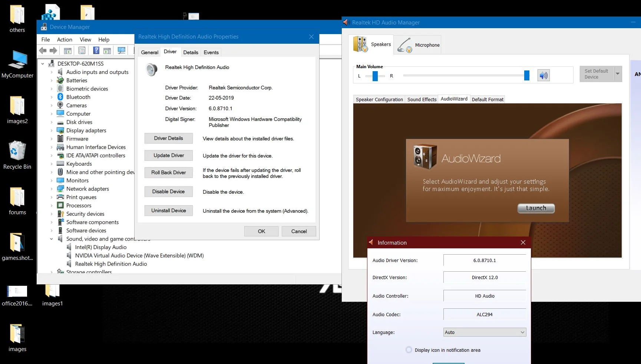
Task: Click the Bluetooth category in device tree
Action: (x=78, y=97)
